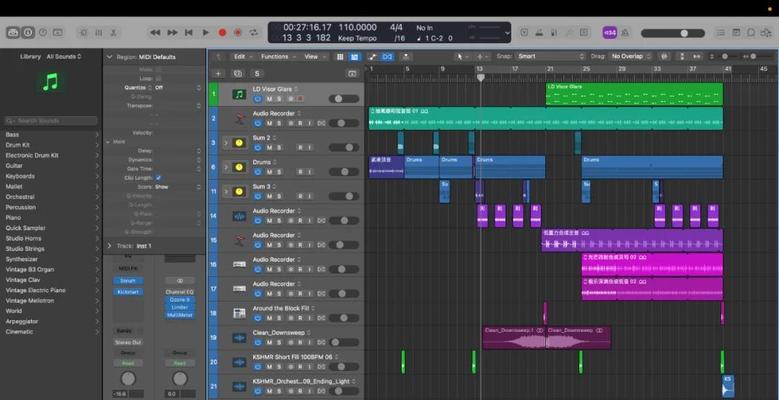Toggle the Flex view button
This screenshot has height=400, width=779.
click(x=388, y=57)
